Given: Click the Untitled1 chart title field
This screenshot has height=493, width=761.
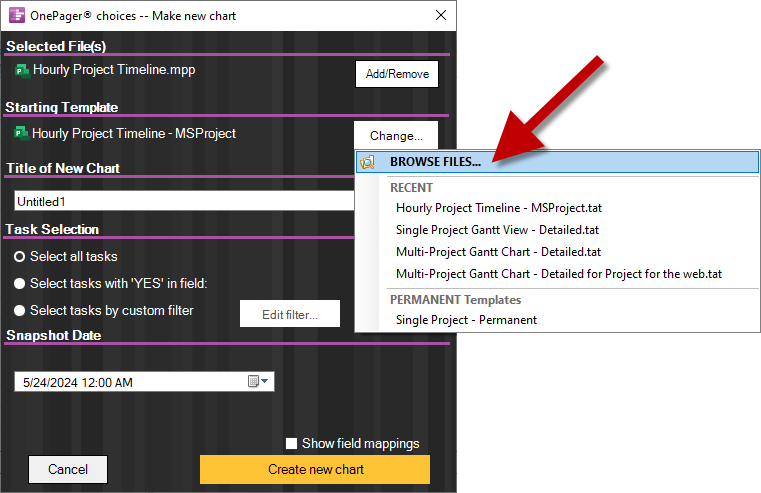Looking at the screenshot, I should 184,201.
